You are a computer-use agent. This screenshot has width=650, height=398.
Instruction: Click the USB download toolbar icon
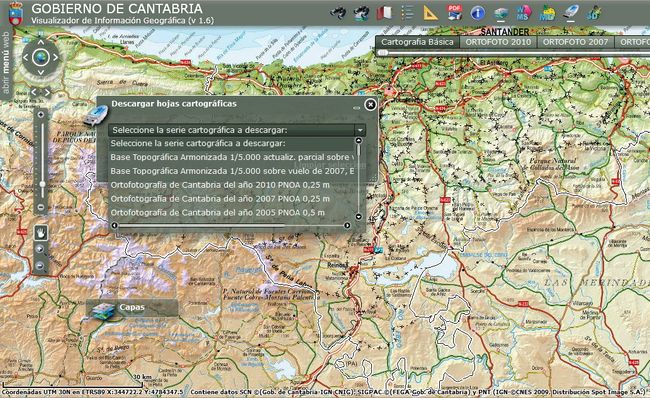(571, 12)
